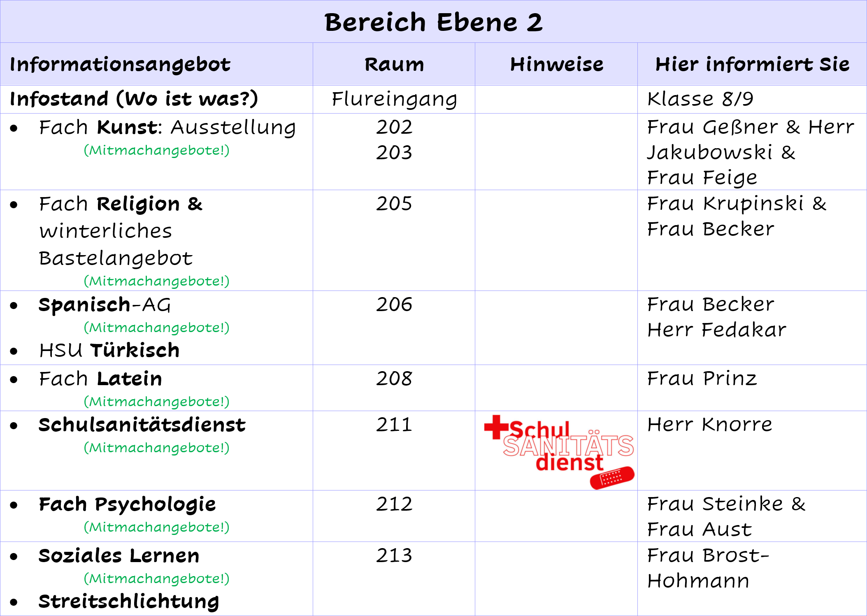Click the Hinweise column header
Image resolution: width=867 pixels, height=616 pixels.
point(556,64)
